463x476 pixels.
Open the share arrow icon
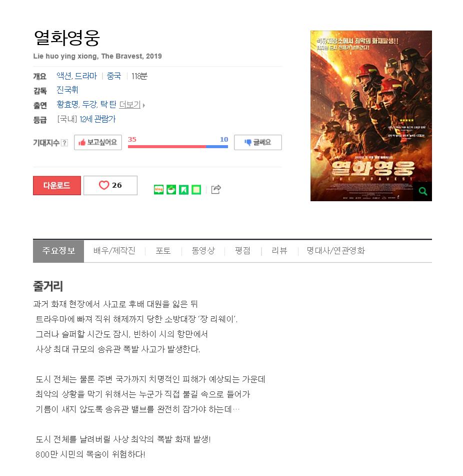pyautogui.click(x=216, y=189)
